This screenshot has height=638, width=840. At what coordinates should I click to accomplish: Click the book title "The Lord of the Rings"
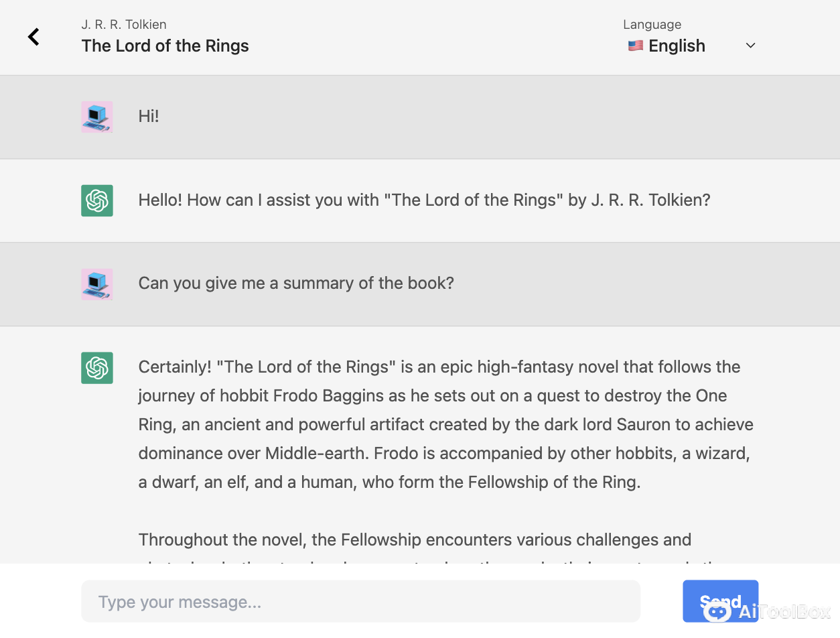[x=165, y=46]
